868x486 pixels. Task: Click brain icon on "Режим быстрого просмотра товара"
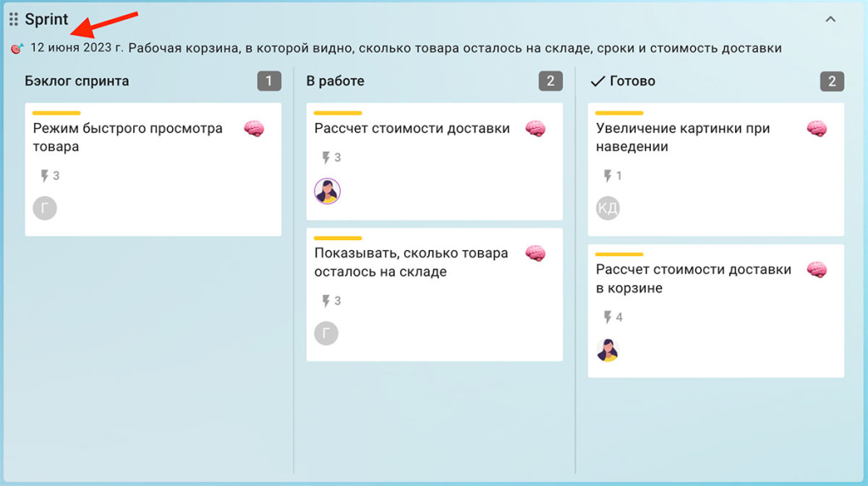pyautogui.click(x=254, y=129)
